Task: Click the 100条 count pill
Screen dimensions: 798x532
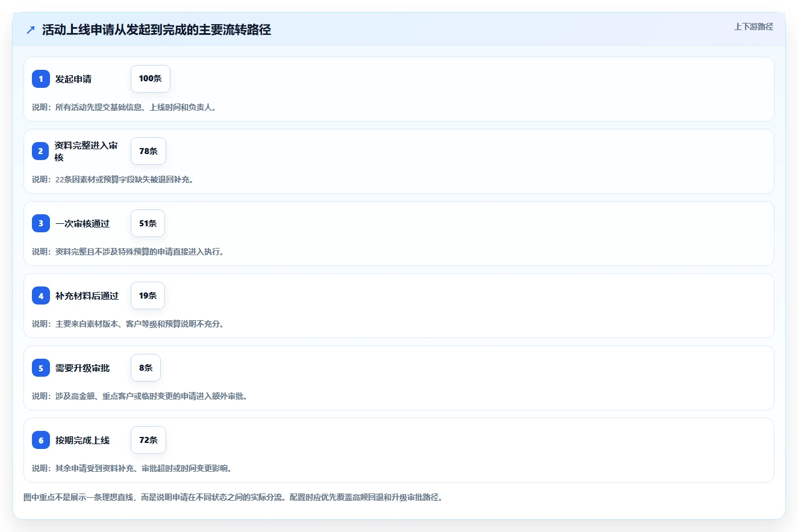Action: click(151, 79)
